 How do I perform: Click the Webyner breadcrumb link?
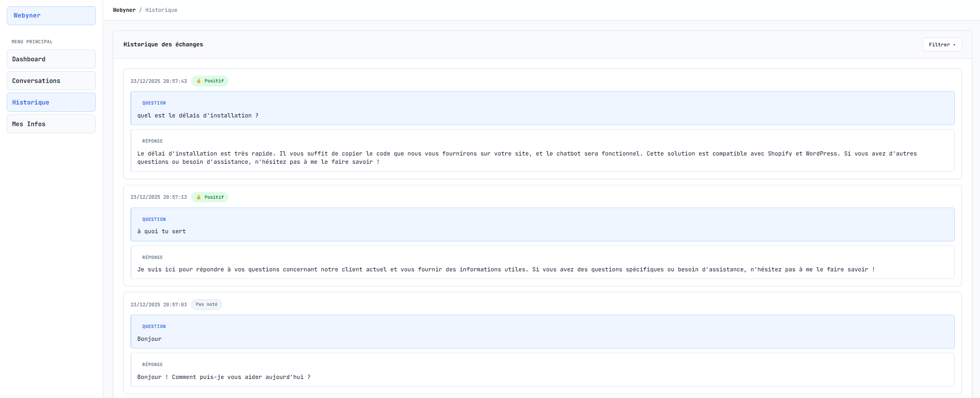[x=124, y=10]
